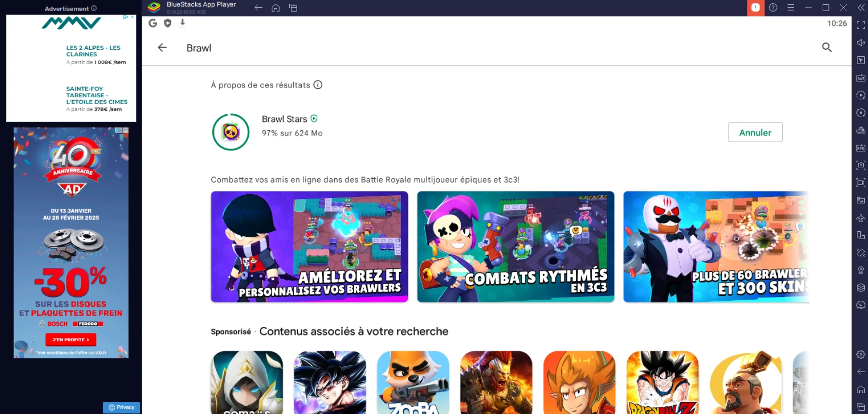
Task: Open screenshot 'Plus de 60 brawlers et 300 skins'
Action: (x=716, y=247)
